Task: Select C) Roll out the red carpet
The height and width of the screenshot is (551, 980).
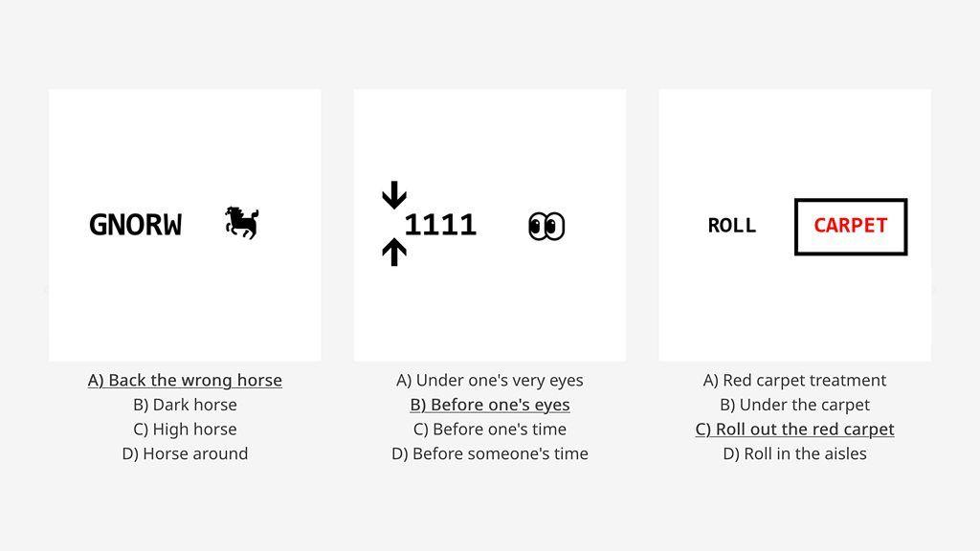Action: (795, 430)
